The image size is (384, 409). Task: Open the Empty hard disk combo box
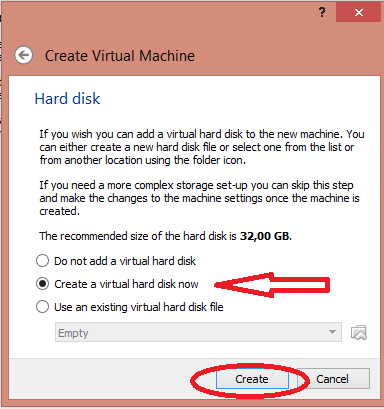tap(198, 332)
